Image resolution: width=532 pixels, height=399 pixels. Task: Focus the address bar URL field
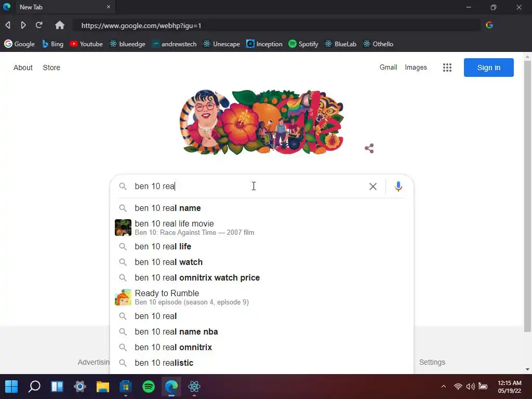(x=276, y=25)
